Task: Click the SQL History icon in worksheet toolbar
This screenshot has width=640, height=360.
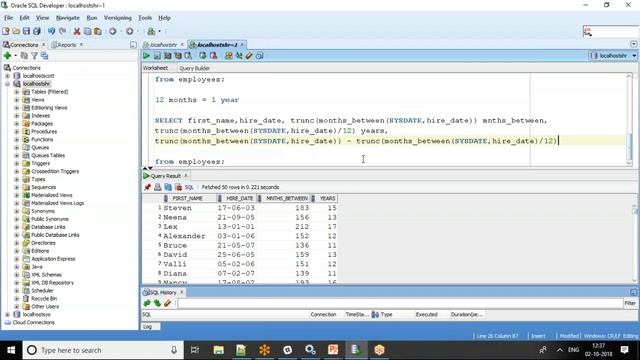Action: [260, 56]
